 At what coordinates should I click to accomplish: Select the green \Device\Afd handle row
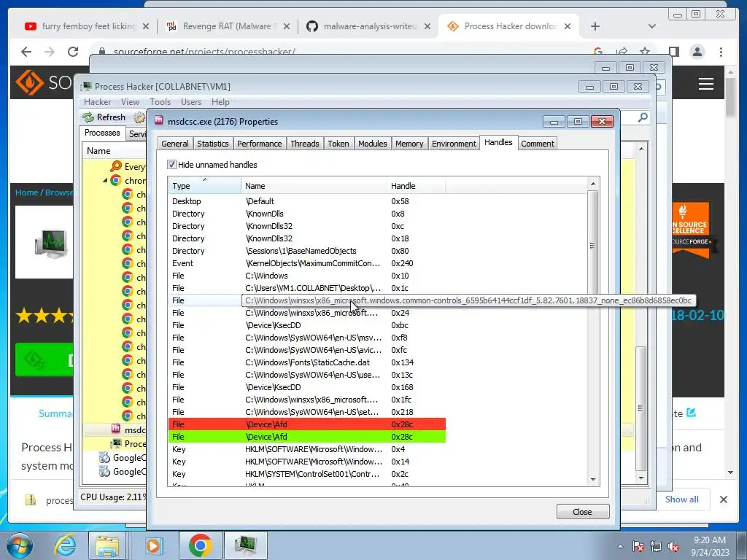click(307, 437)
